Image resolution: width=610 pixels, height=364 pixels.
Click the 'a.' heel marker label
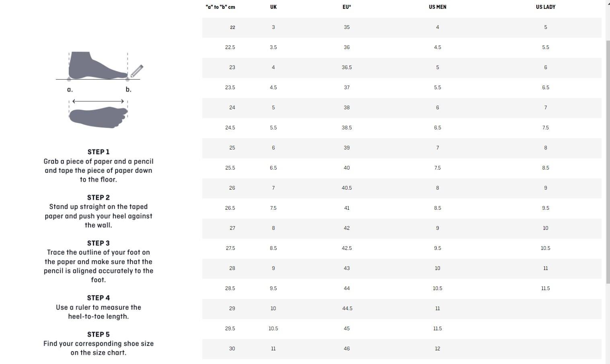click(70, 90)
